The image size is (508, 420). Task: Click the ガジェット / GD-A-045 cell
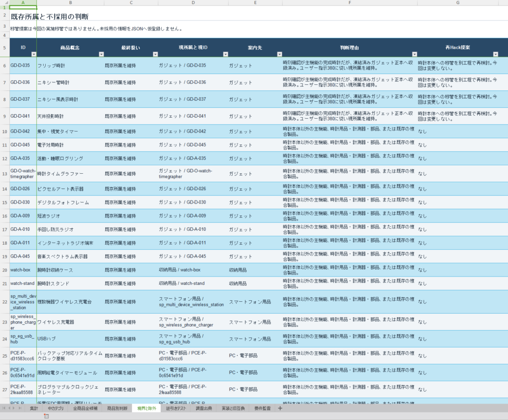193,256
